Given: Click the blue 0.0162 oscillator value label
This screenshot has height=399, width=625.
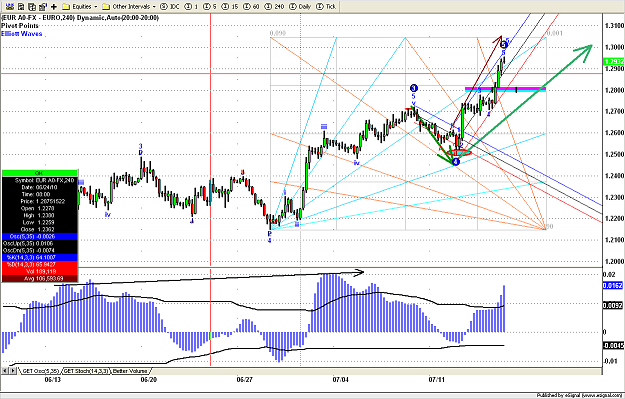Looking at the screenshot, I should 613,285.
